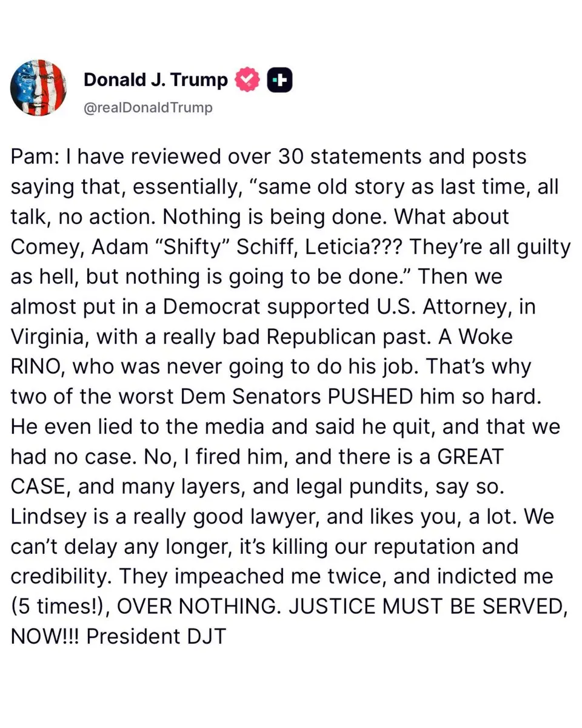Click the black plus badge icon
The height and width of the screenshot is (728, 582).
(280, 79)
